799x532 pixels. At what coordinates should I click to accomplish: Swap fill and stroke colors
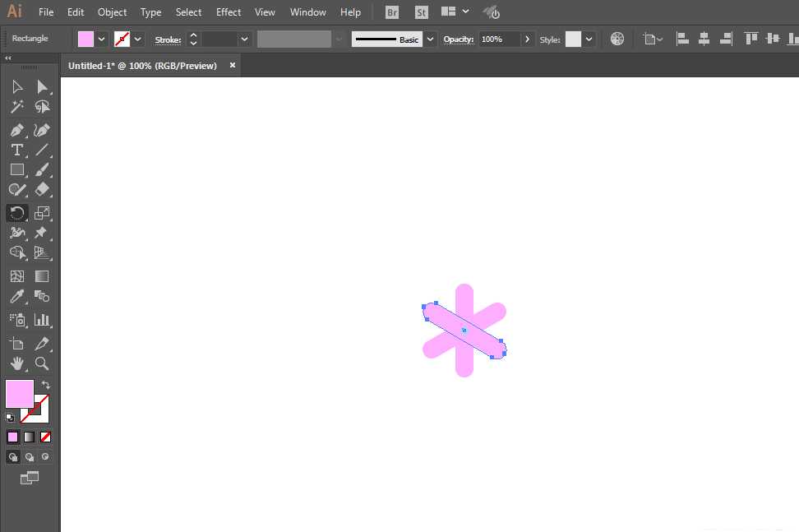pyautogui.click(x=46, y=385)
